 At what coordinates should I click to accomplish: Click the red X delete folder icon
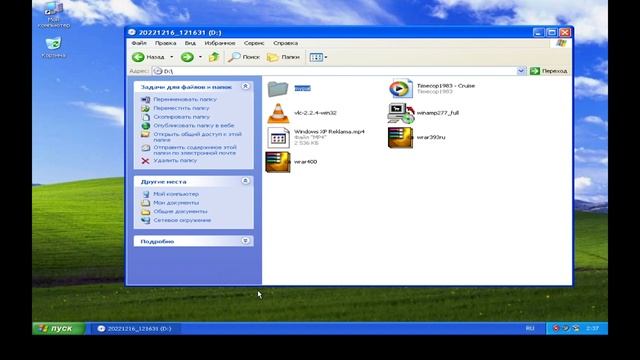tap(145, 161)
